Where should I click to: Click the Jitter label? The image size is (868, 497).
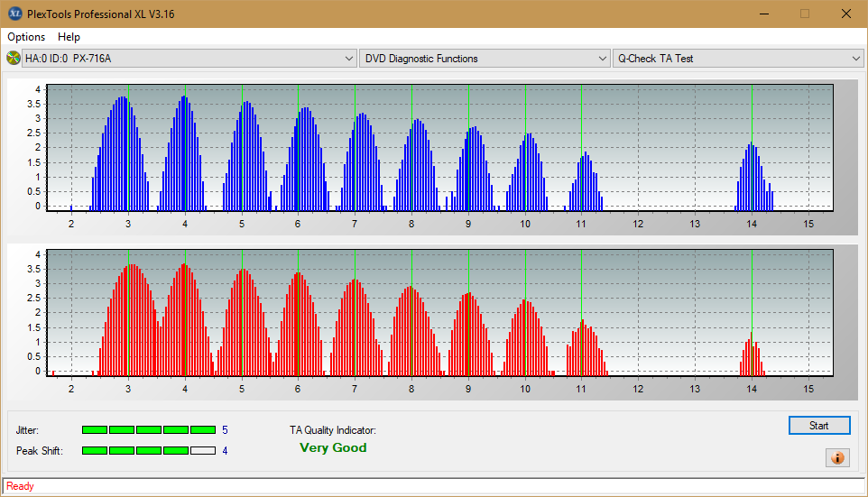pyautogui.click(x=27, y=430)
